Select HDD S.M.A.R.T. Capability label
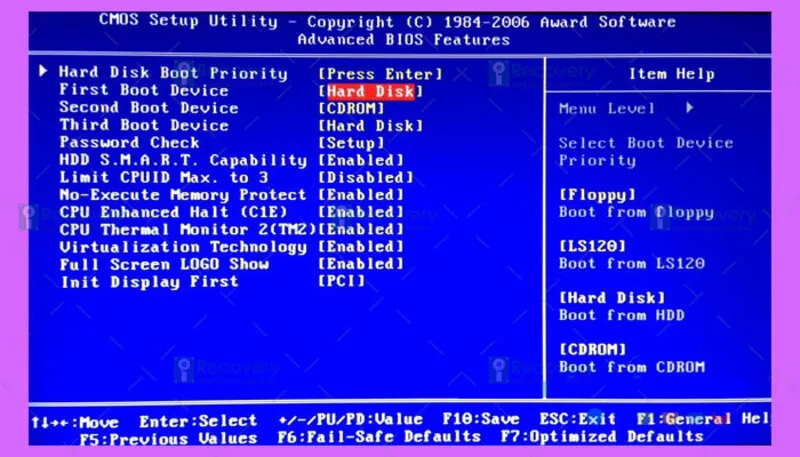 pos(183,160)
